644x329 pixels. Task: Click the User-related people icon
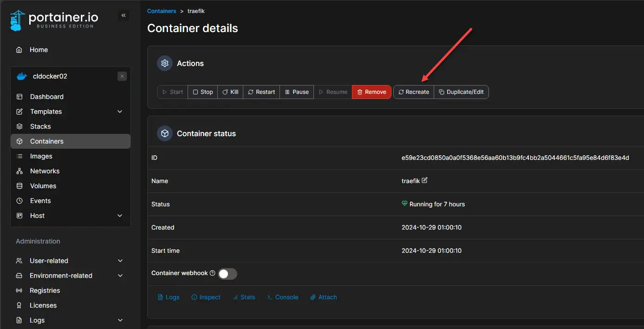(x=19, y=261)
